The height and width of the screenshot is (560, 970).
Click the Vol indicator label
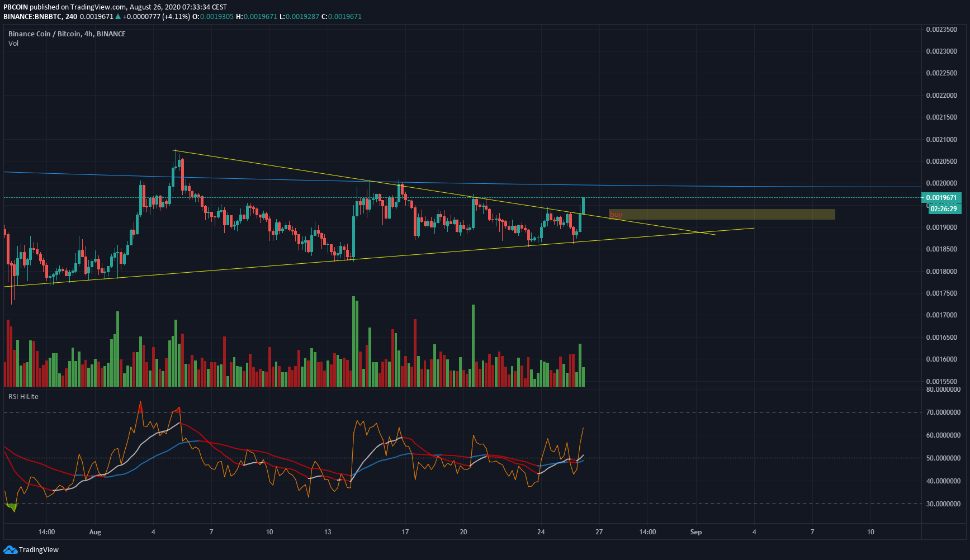point(13,43)
